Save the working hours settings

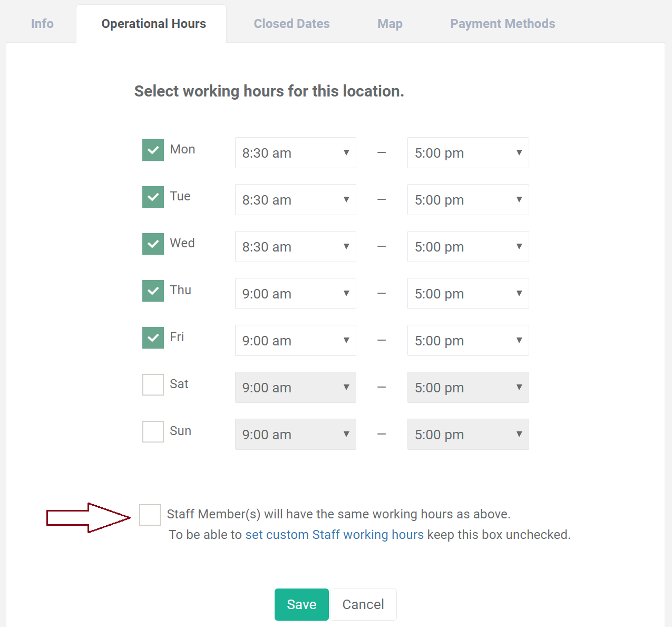301,604
